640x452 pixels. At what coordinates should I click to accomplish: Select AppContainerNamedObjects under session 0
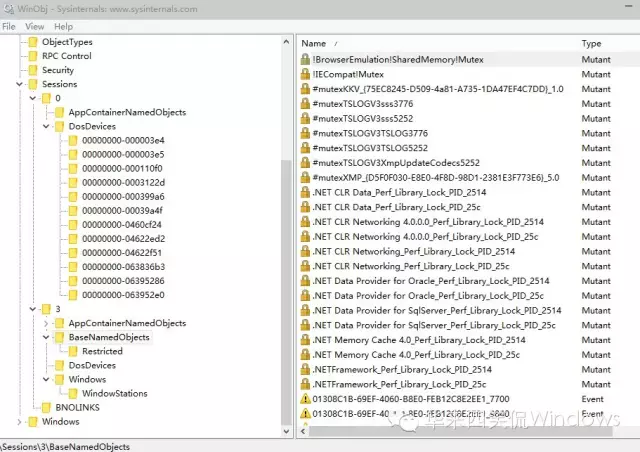pyautogui.click(x=127, y=112)
